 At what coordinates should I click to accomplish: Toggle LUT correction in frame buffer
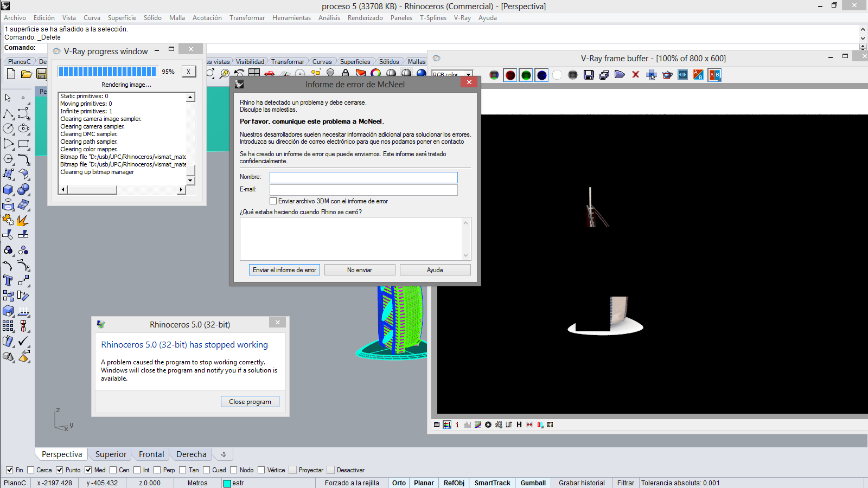(x=509, y=425)
